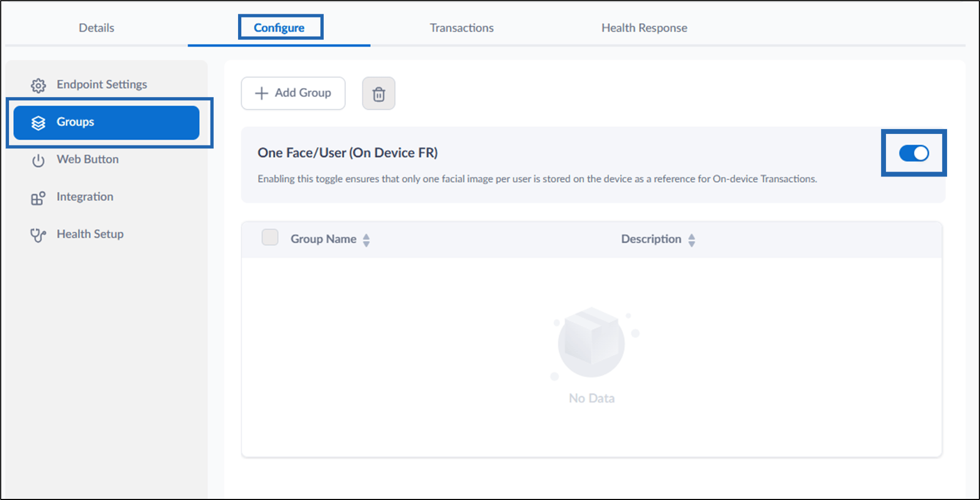Check the select-all groups checkbox

(270, 237)
